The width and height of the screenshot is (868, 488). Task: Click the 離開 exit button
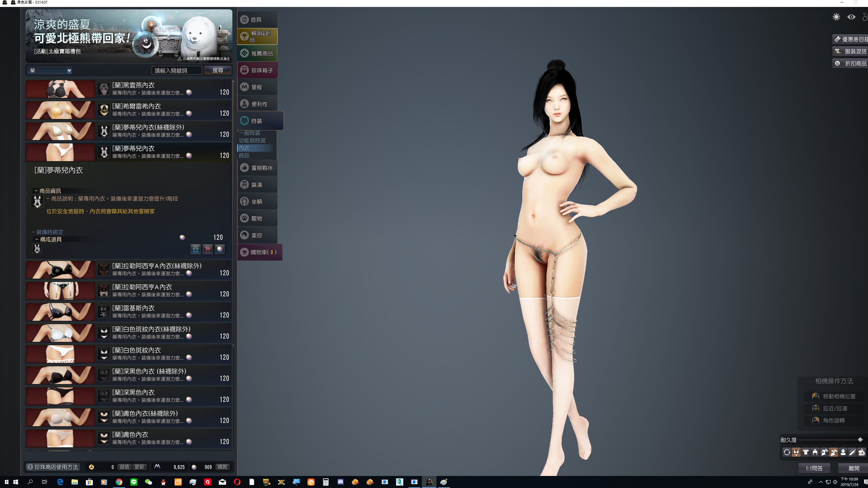click(x=854, y=468)
